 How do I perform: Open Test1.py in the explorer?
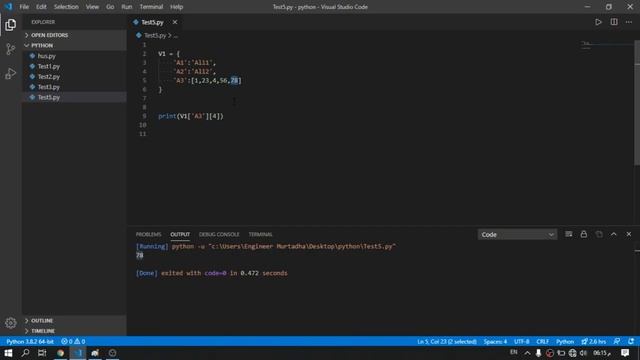74,66
